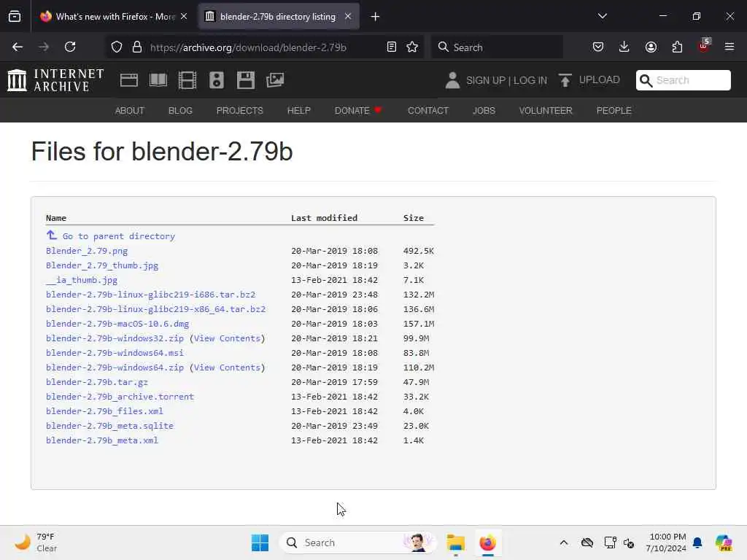Download blender-2.79b-linux-glibc219-i686.tar.bz2
The width and height of the screenshot is (747, 560).
tap(150, 295)
